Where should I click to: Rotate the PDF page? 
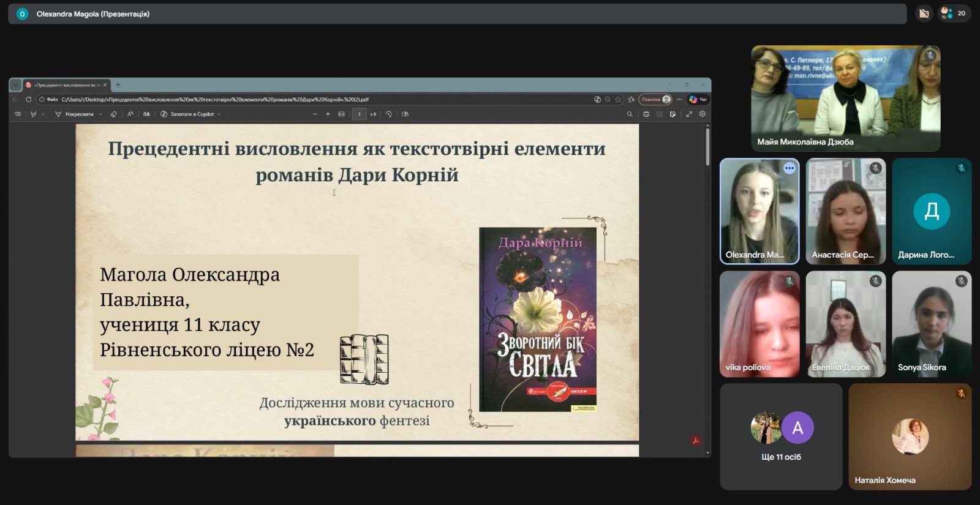click(x=388, y=114)
